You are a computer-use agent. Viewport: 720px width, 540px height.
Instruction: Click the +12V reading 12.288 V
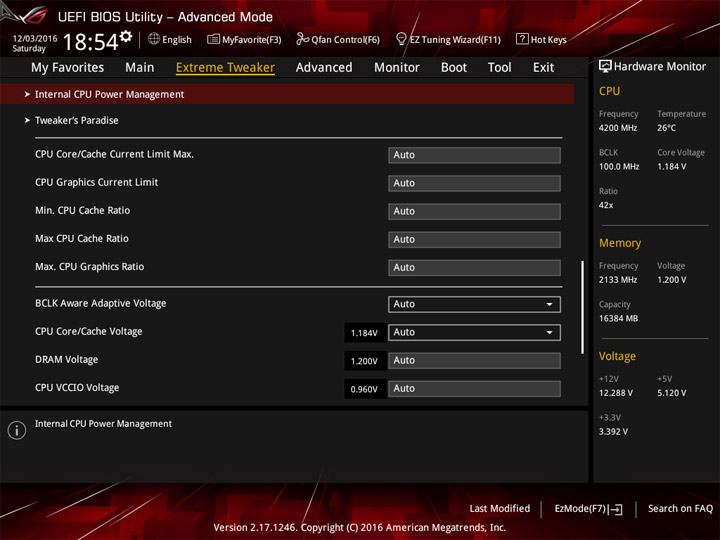tap(616, 393)
